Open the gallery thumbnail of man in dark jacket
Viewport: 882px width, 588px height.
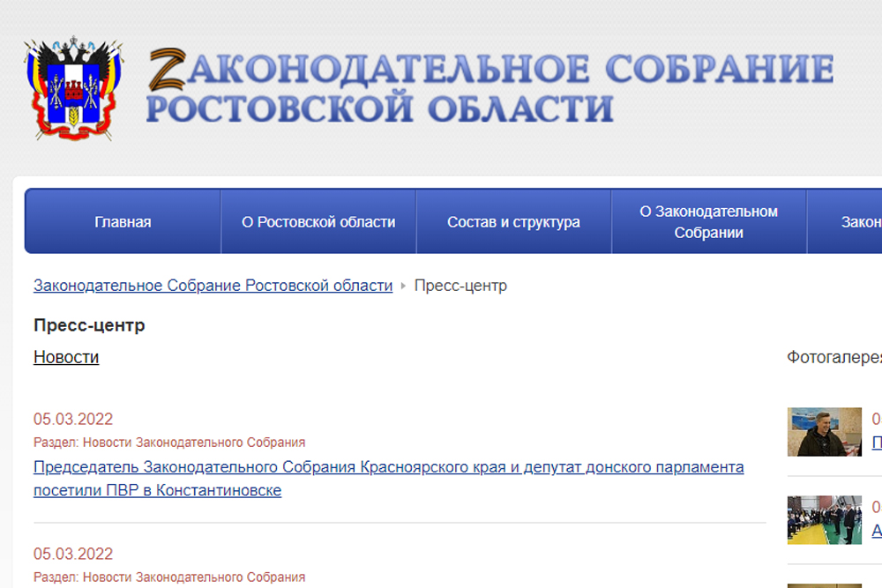coord(824,431)
